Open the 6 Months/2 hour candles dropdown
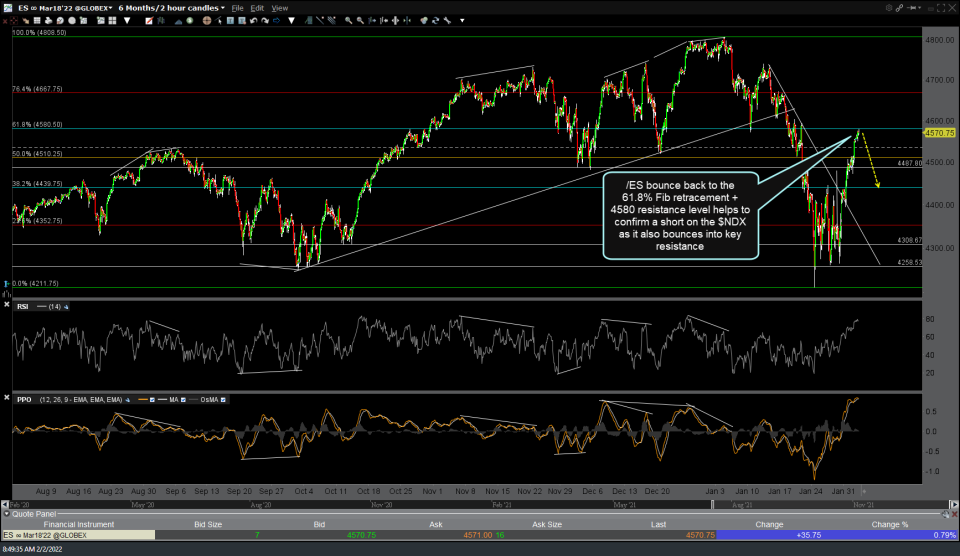This screenshot has width=960, height=556. coord(171,8)
